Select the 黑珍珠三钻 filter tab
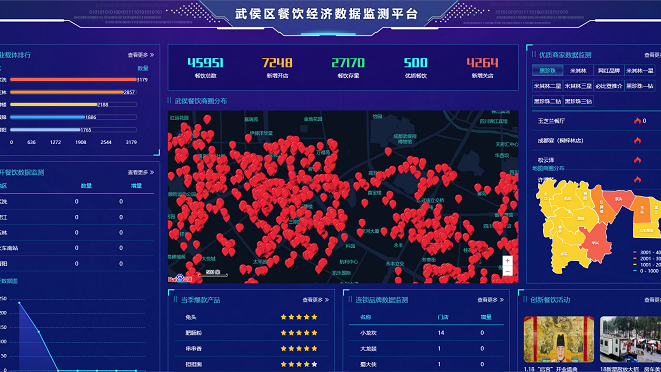 pos(578,101)
